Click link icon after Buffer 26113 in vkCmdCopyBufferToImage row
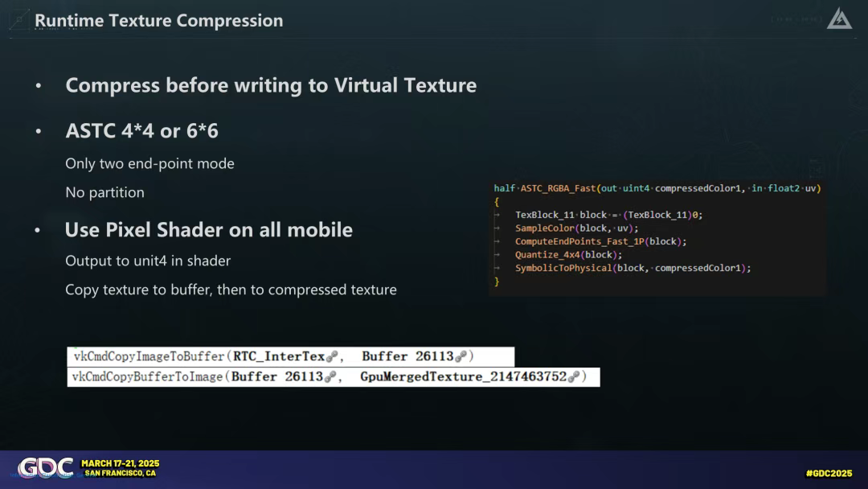Image resolution: width=868 pixels, height=489 pixels. coord(330,376)
